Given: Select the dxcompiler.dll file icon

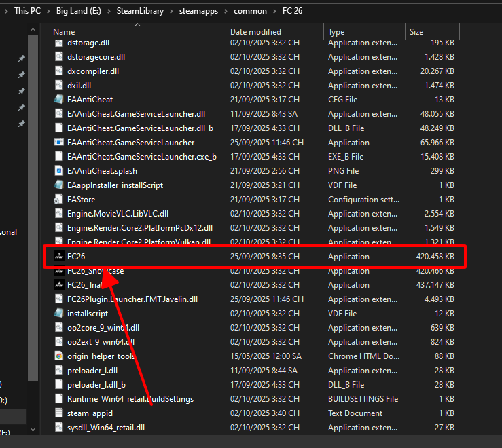Looking at the screenshot, I should 58,71.
